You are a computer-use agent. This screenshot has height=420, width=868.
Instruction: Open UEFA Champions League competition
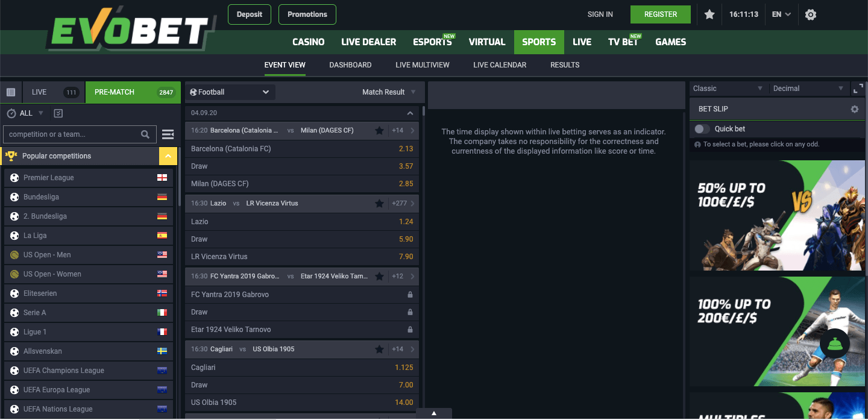pos(89,371)
